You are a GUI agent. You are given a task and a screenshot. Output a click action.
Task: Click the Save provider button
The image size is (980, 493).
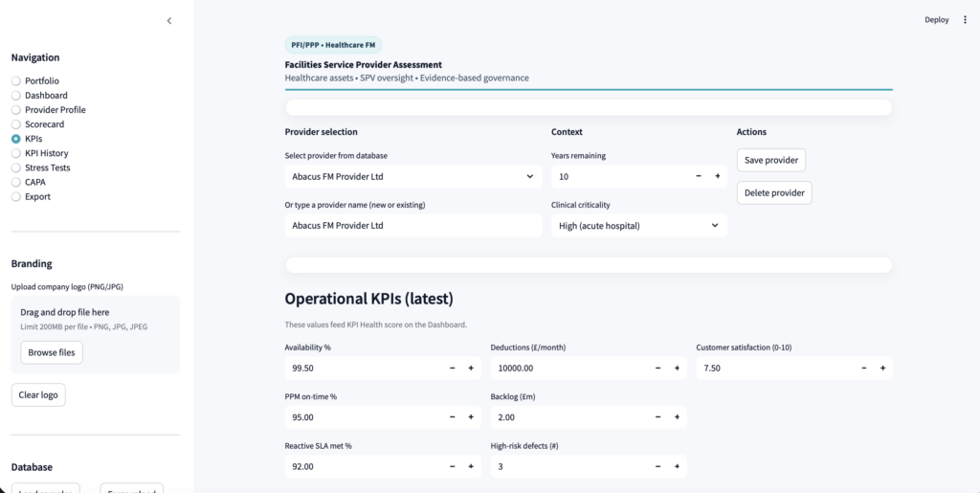(x=770, y=160)
